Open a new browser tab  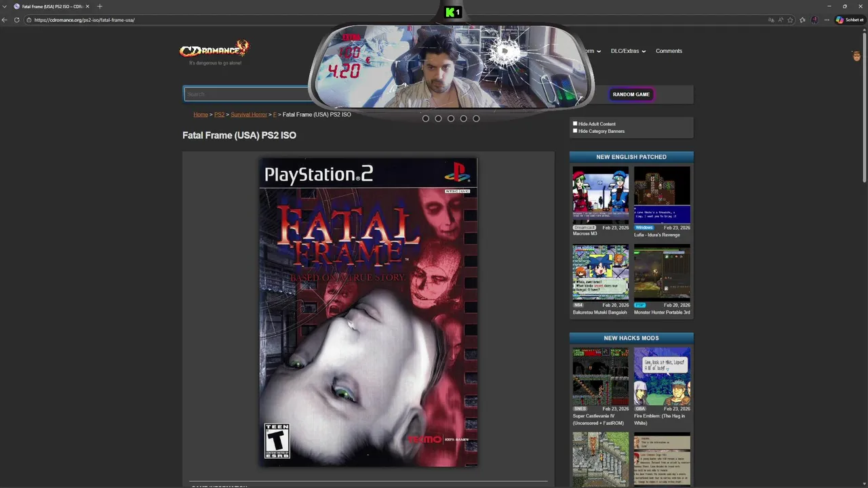click(100, 6)
